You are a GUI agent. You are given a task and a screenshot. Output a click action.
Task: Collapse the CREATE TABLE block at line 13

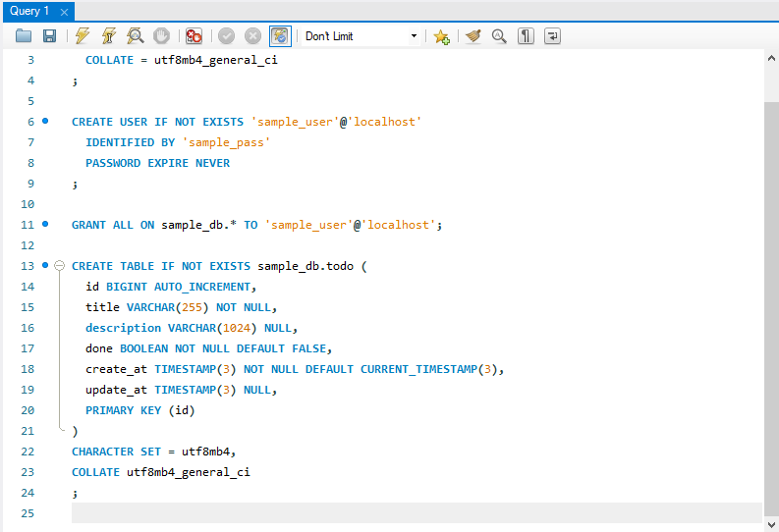pos(59,265)
